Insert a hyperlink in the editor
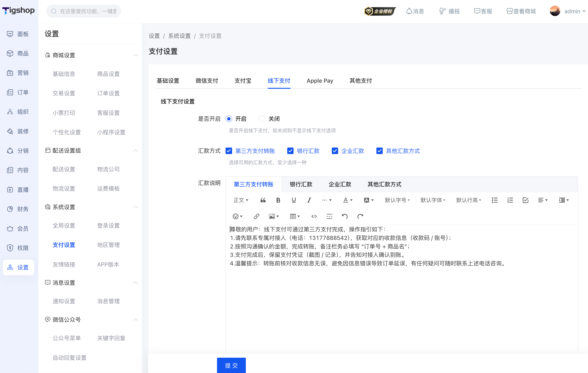The image size is (588, 373). (256, 216)
